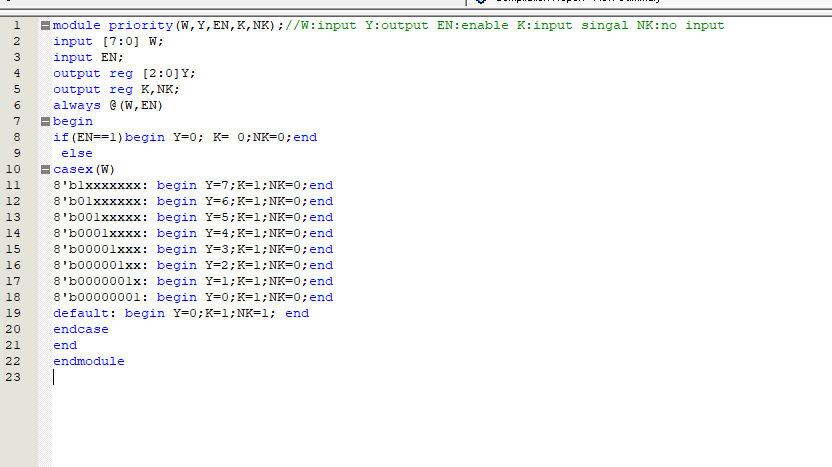
Task: Click the 'else' keyword on line 9
Action: click(77, 153)
